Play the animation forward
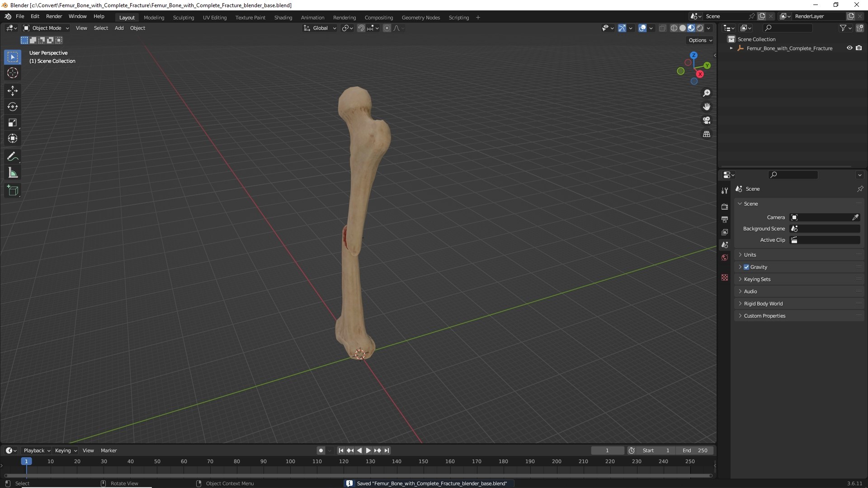Image resolution: width=868 pixels, height=488 pixels. click(x=368, y=450)
